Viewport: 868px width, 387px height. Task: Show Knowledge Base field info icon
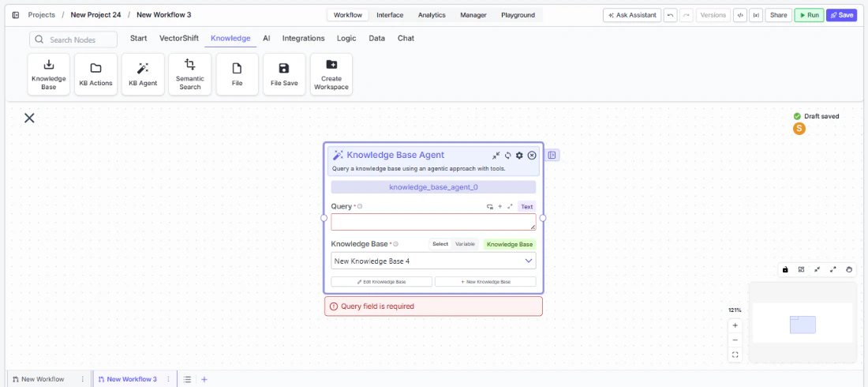tap(396, 244)
